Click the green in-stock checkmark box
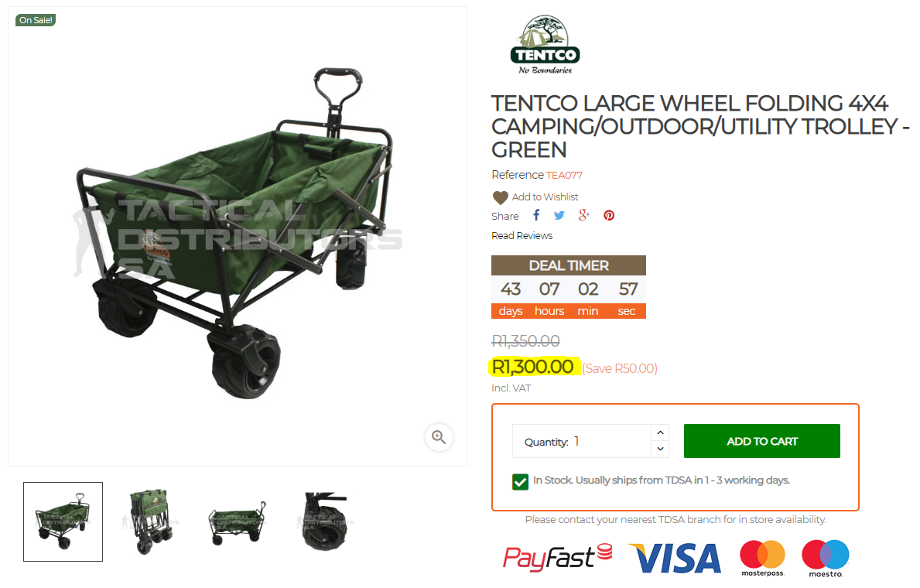This screenshot has width=920, height=588. (520, 482)
